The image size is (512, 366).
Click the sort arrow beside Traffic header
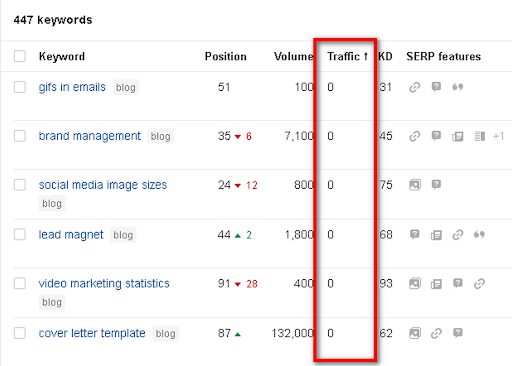366,56
